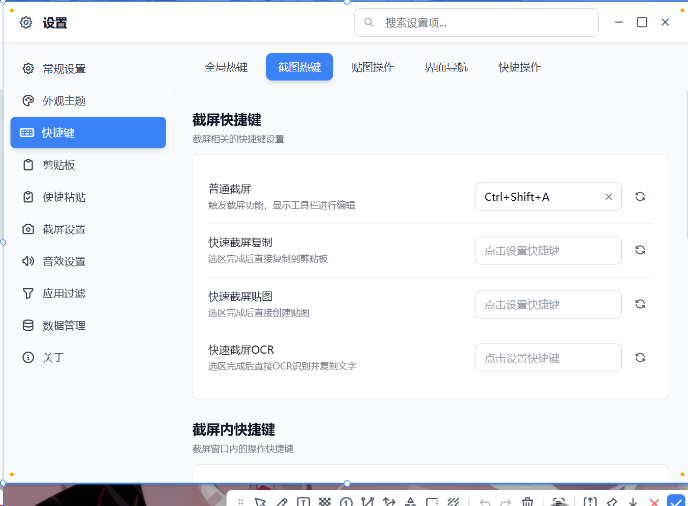Click the 搜索设置项 search field
Screen dimensions: 688x506
pos(476,22)
